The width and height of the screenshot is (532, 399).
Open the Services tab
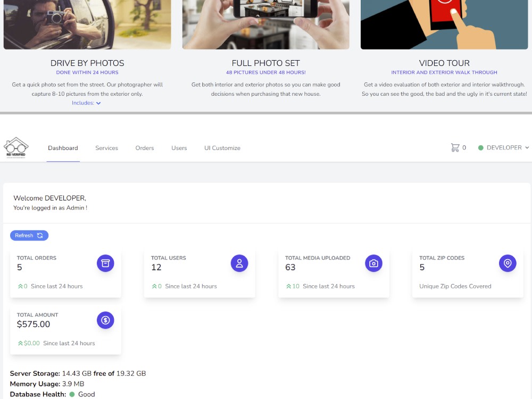pos(106,148)
